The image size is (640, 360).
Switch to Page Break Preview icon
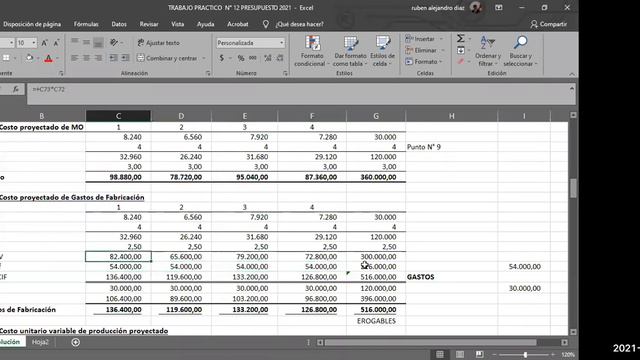[480, 354]
